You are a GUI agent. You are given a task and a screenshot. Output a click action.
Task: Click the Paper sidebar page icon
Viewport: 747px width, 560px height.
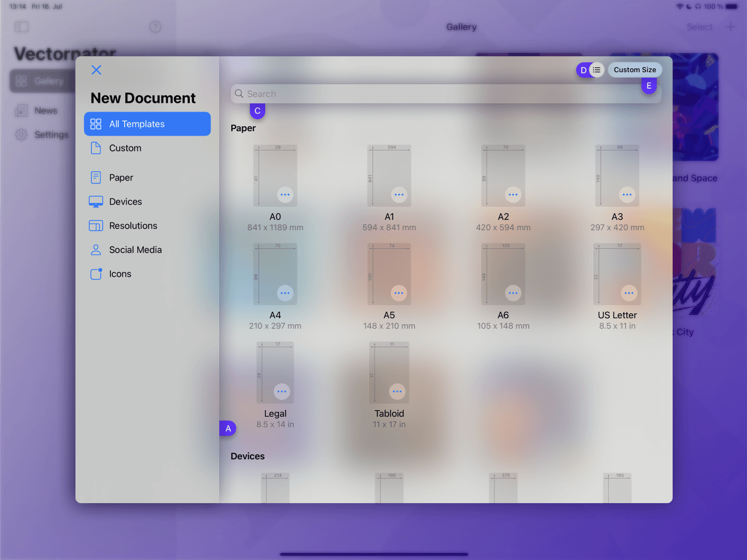click(96, 177)
